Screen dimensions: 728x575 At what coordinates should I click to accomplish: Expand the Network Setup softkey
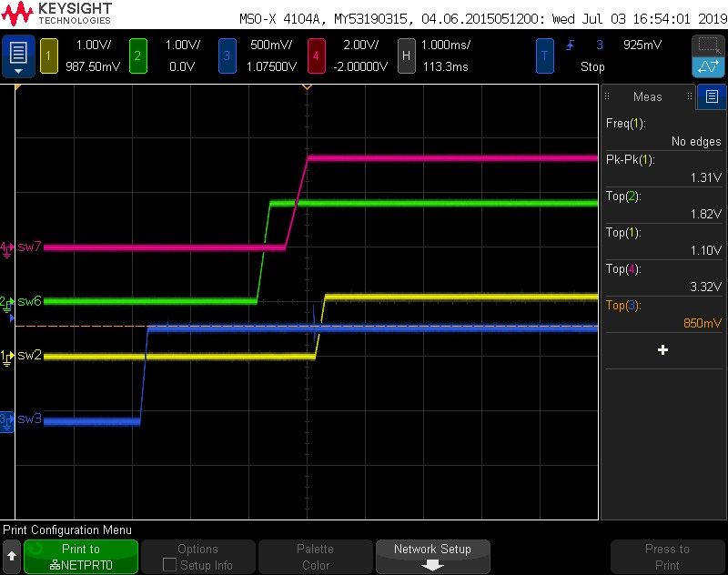pos(433,556)
